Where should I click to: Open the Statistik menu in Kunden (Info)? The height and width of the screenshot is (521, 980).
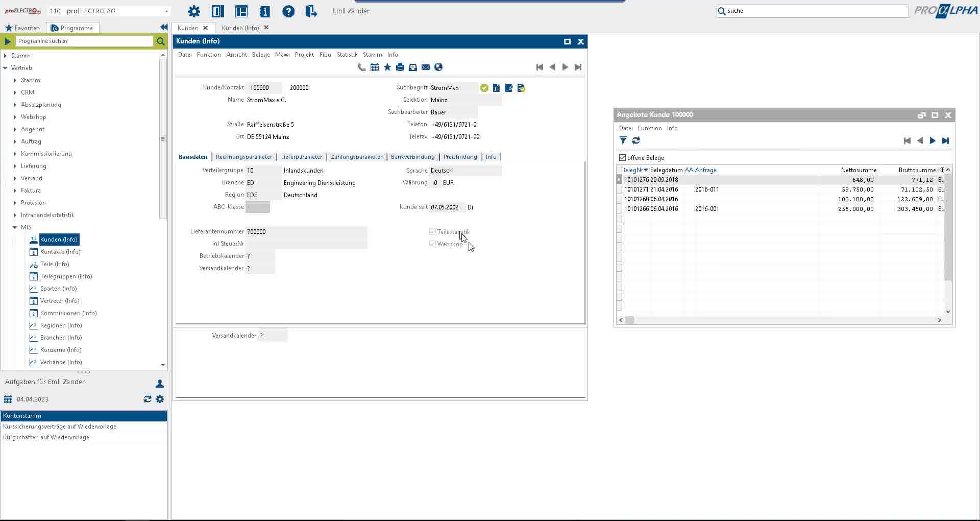(347, 55)
